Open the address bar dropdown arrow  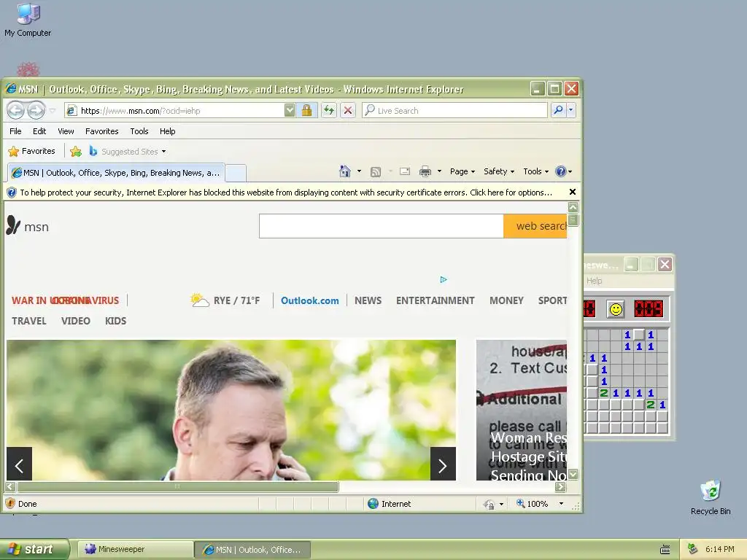point(290,111)
